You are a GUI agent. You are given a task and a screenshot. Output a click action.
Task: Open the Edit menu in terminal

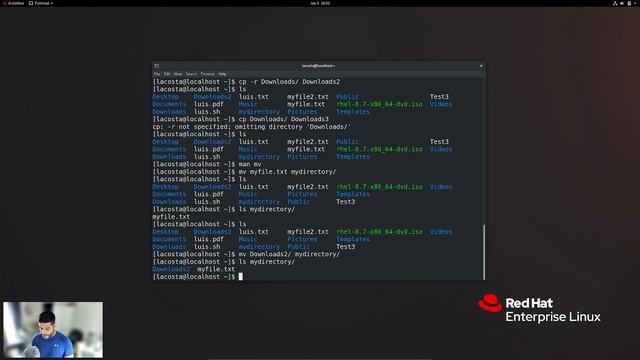[x=167, y=74]
